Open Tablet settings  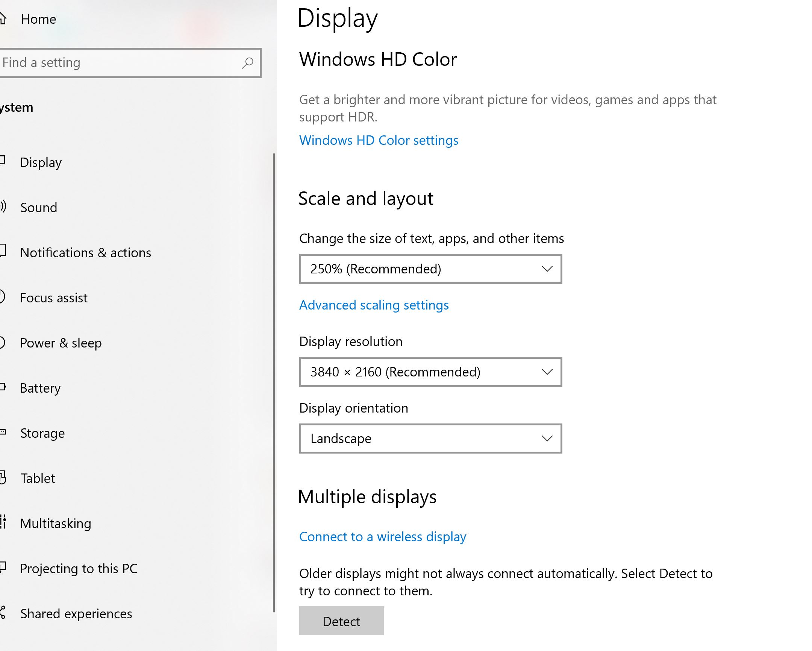[x=37, y=478]
